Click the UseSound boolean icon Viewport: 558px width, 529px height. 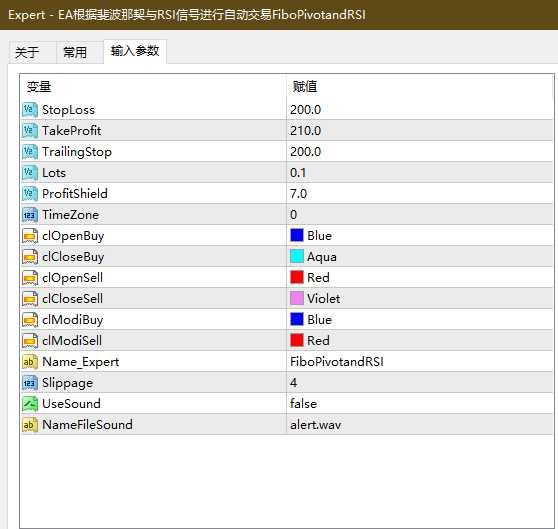30,404
